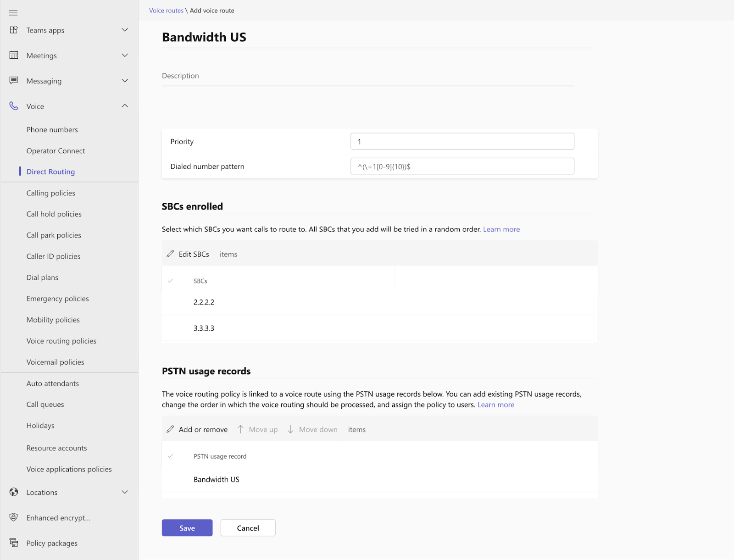The height and width of the screenshot is (560, 734).
Task: Click the Save button
Action: [x=187, y=528]
